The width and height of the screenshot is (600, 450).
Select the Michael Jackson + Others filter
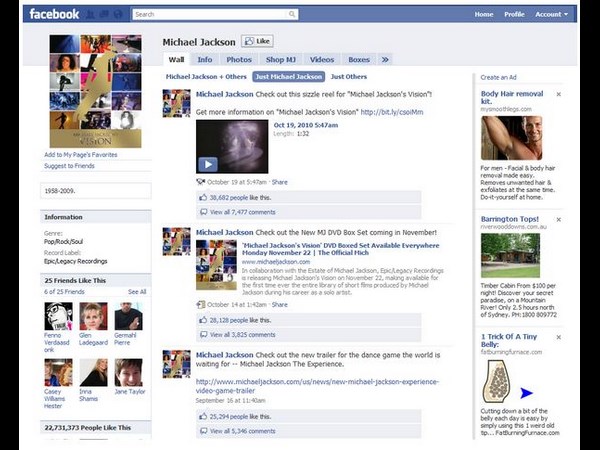tap(205, 76)
